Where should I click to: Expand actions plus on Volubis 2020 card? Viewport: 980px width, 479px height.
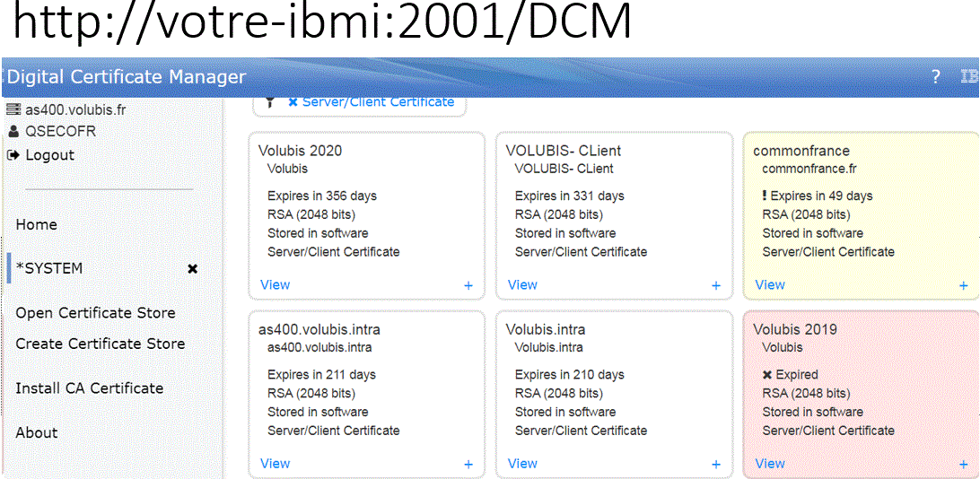tap(468, 285)
